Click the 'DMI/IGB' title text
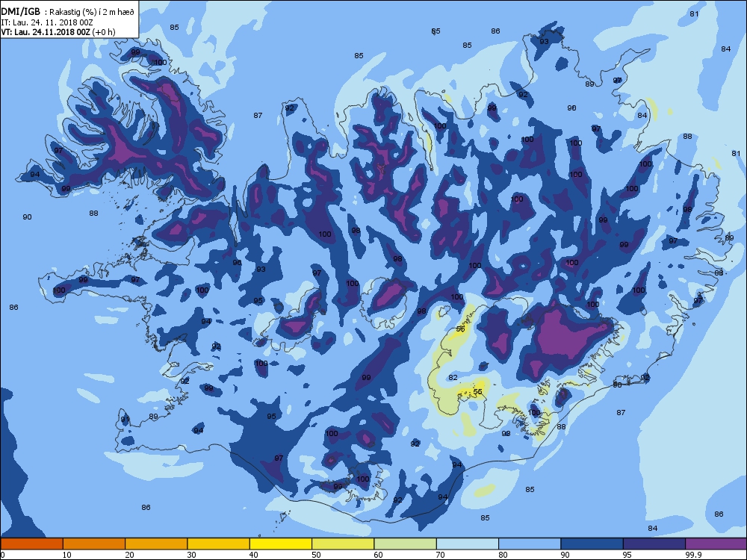 pyautogui.click(x=20, y=12)
